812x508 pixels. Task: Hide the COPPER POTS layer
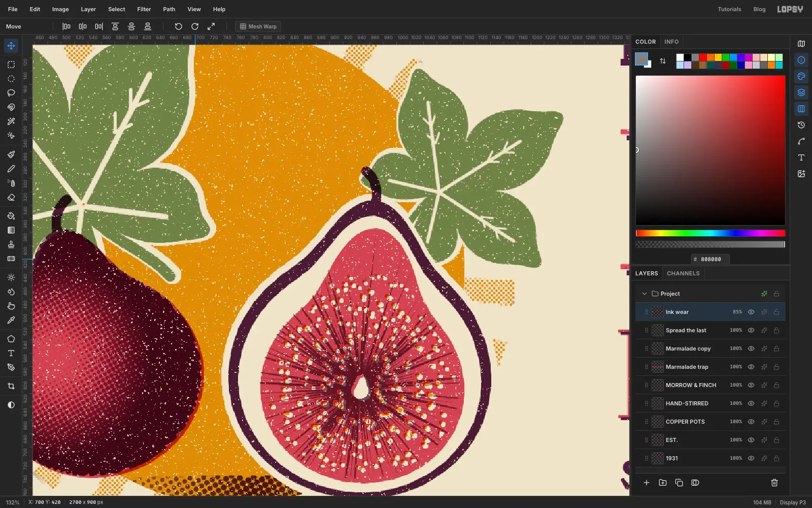751,422
